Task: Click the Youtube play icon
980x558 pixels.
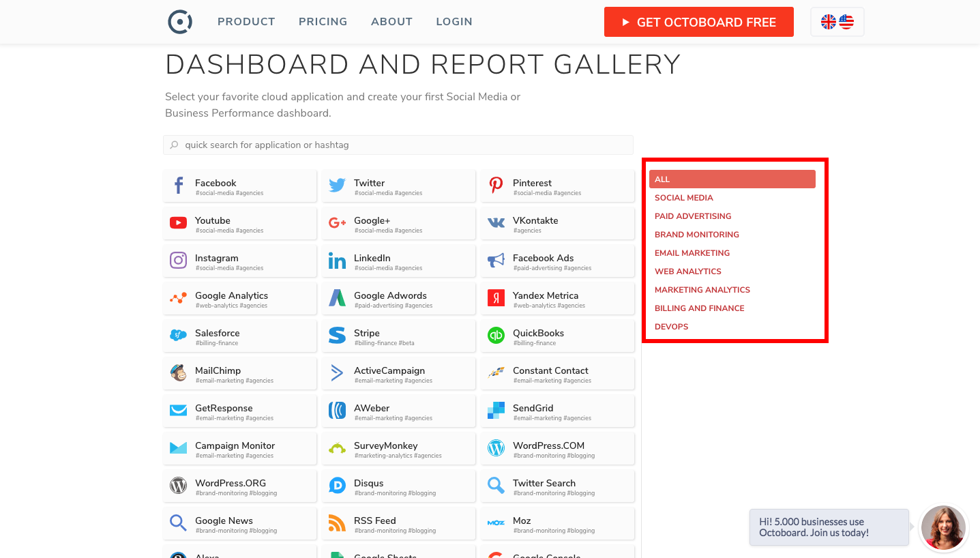Action: tap(178, 223)
